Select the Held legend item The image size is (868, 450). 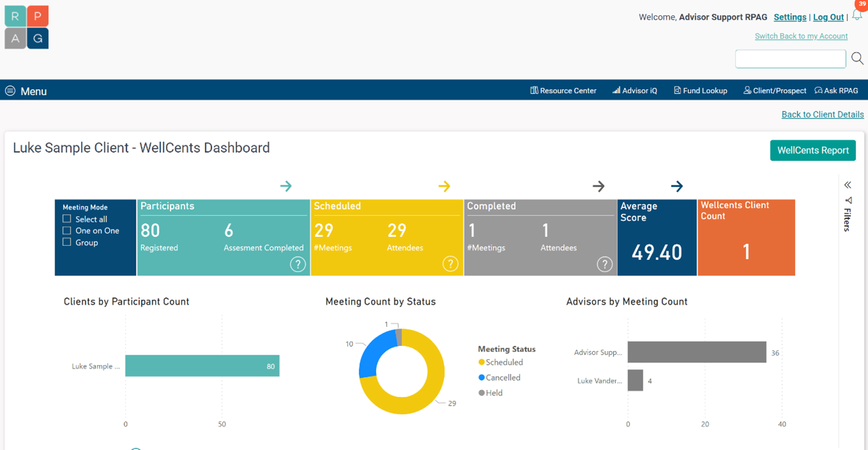pos(491,393)
